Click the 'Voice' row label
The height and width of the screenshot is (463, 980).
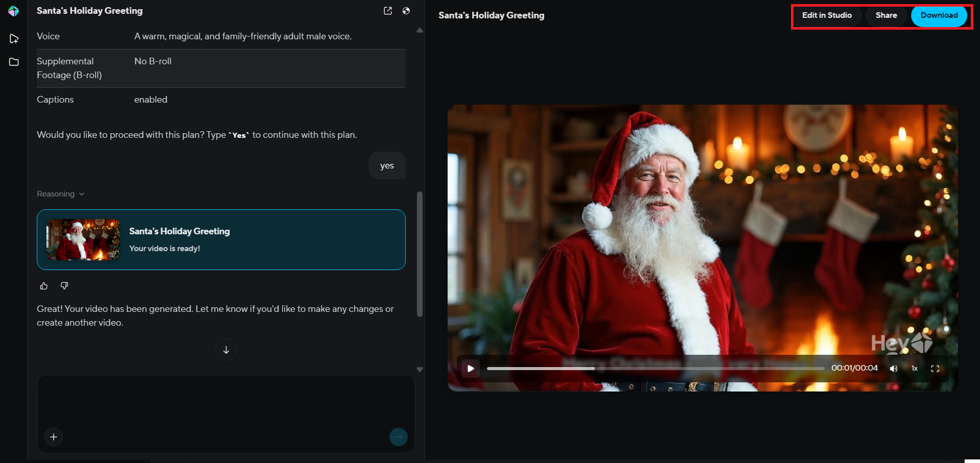[48, 36]
